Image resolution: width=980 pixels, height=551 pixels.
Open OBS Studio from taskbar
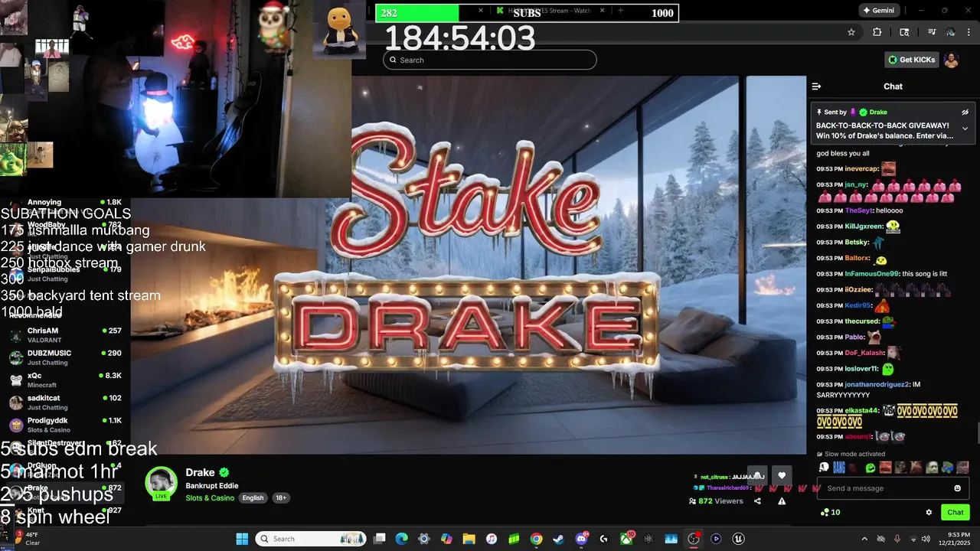694,539
